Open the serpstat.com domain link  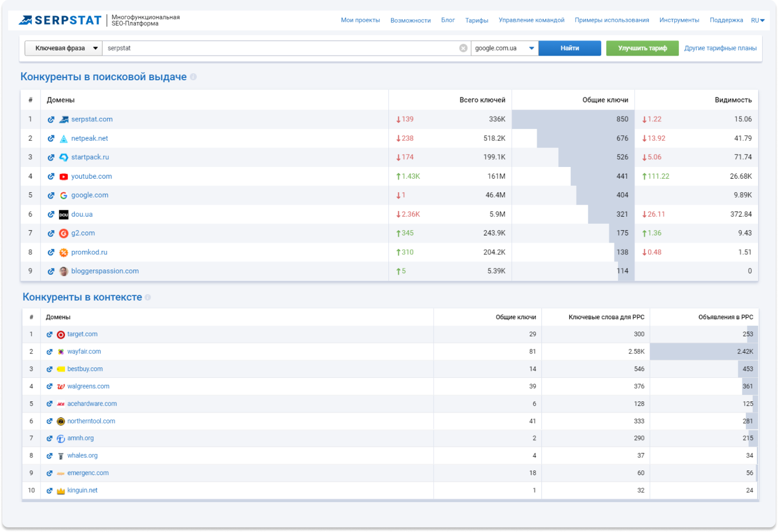(x=92, y=120)
